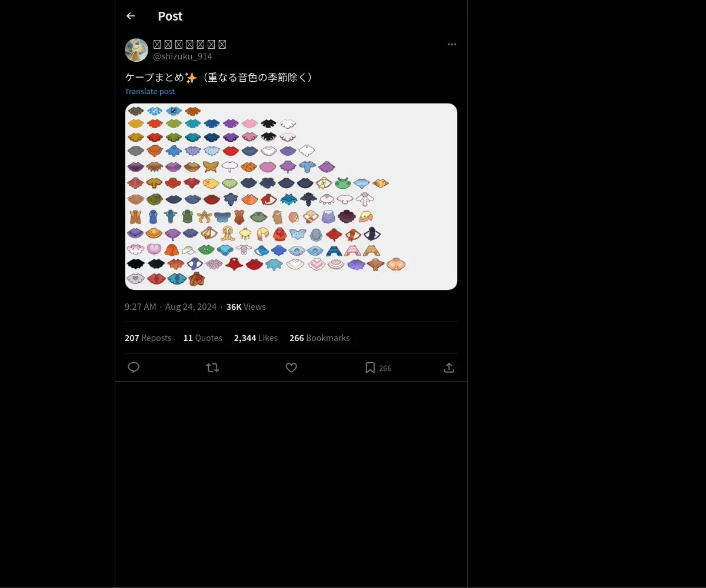Open the @shizuku_914 profile handle link

tap(182, 56)
